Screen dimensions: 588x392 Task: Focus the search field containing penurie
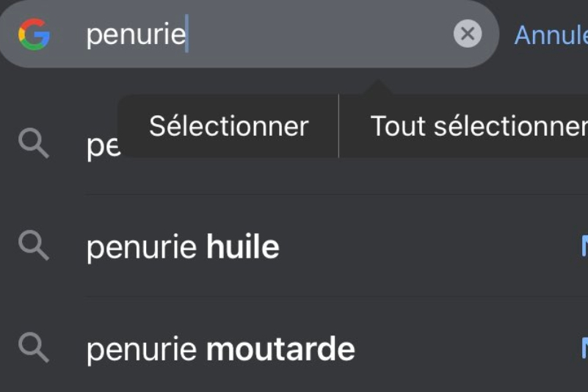(x=294, y=35)
